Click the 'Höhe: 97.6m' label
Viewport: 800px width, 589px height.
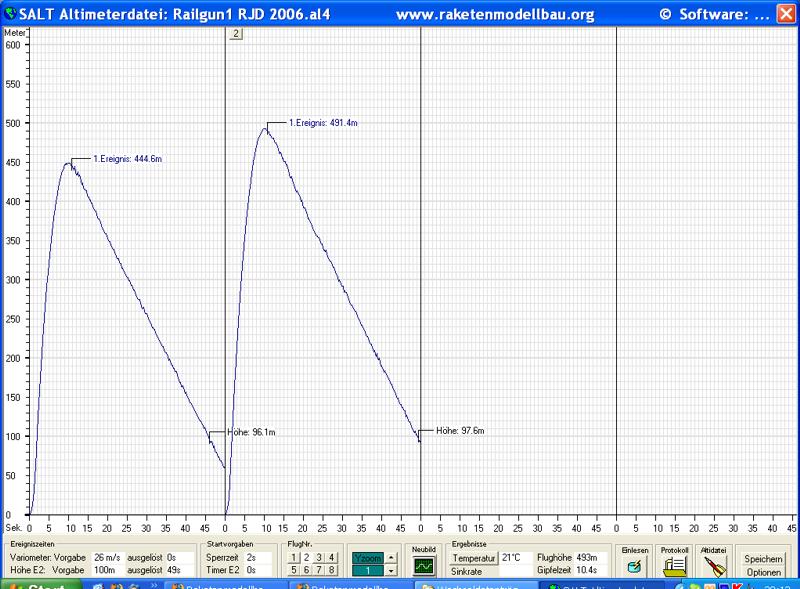click(x=460, y=431)
